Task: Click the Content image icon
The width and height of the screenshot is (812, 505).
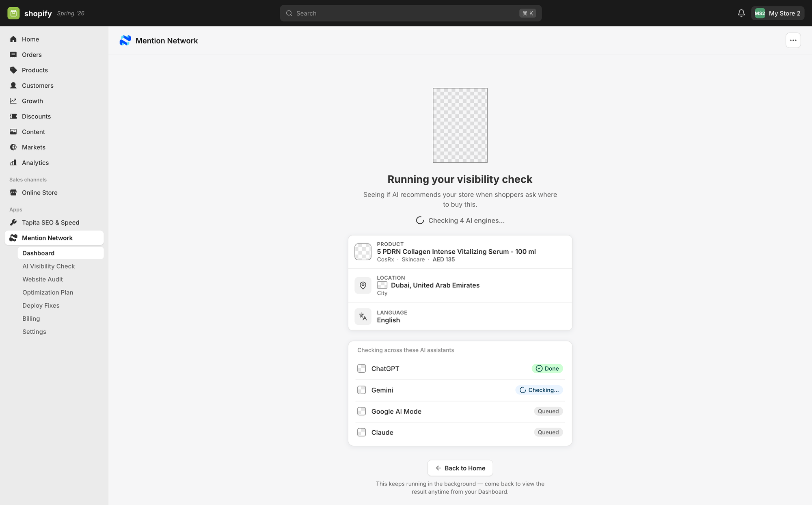Action: (13, 132)
